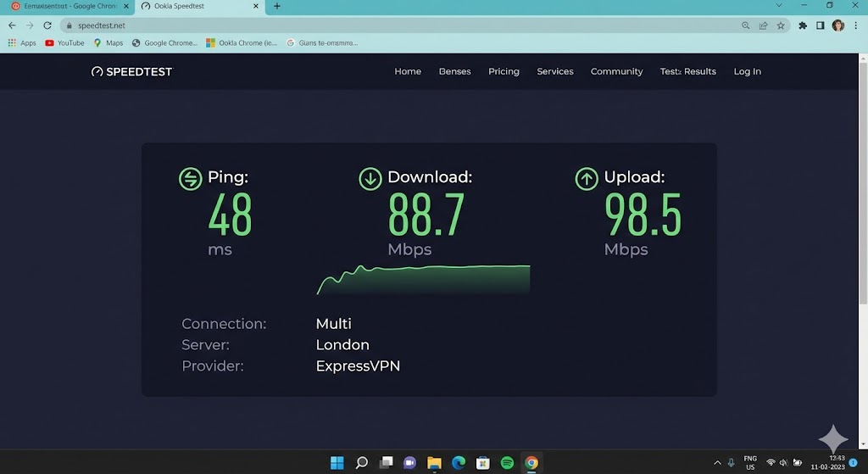Select the Ookla Speedtest tab

[199, 6]
